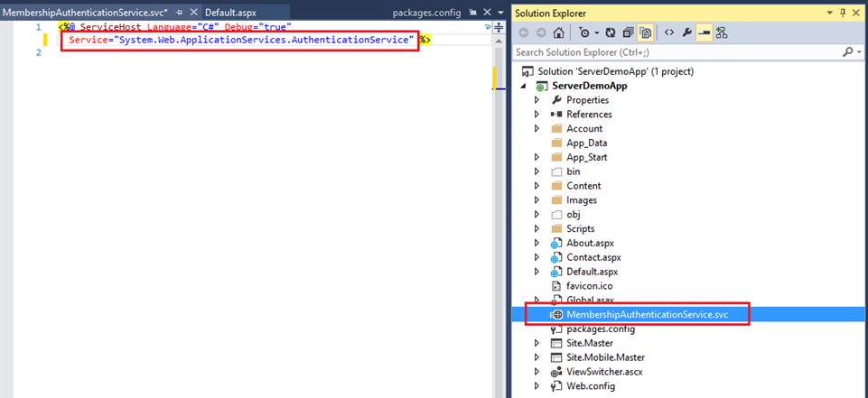868x398 pixels.
Task: Close the Solution Explorer panel
Action: [858, 13]
